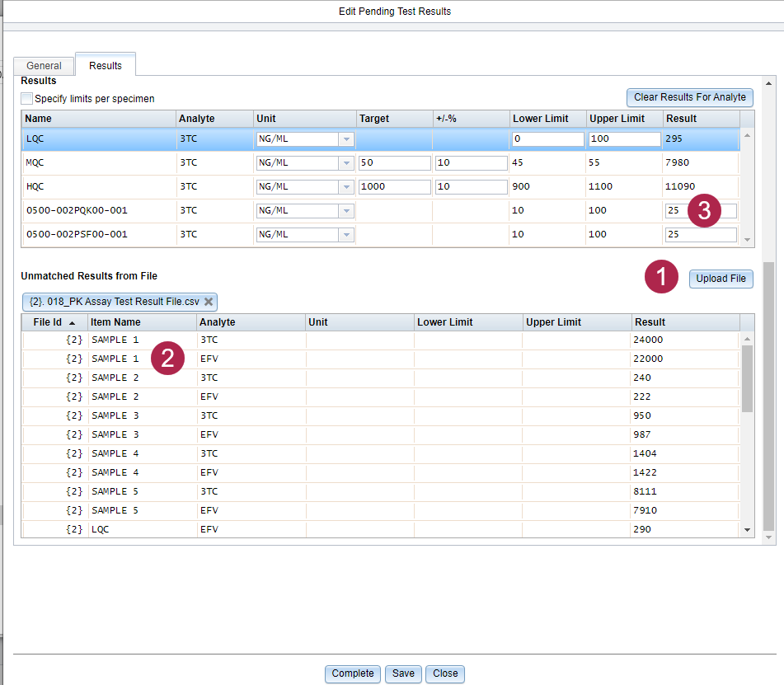Click the Results grid scroll-up arrow beside the LQC row
The height and width of the screenshot is (685, 784).
point(747,135)
